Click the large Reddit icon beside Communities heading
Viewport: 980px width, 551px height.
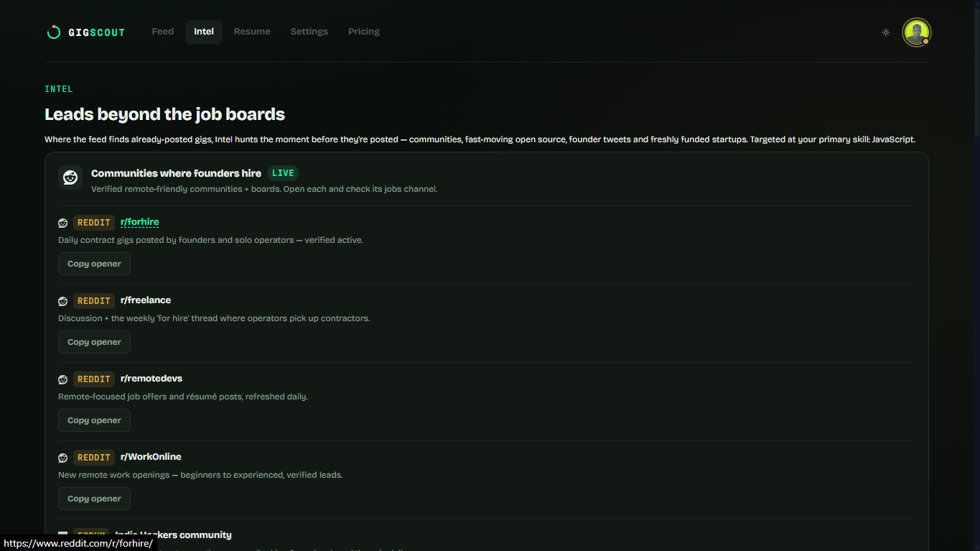(70, 177)
